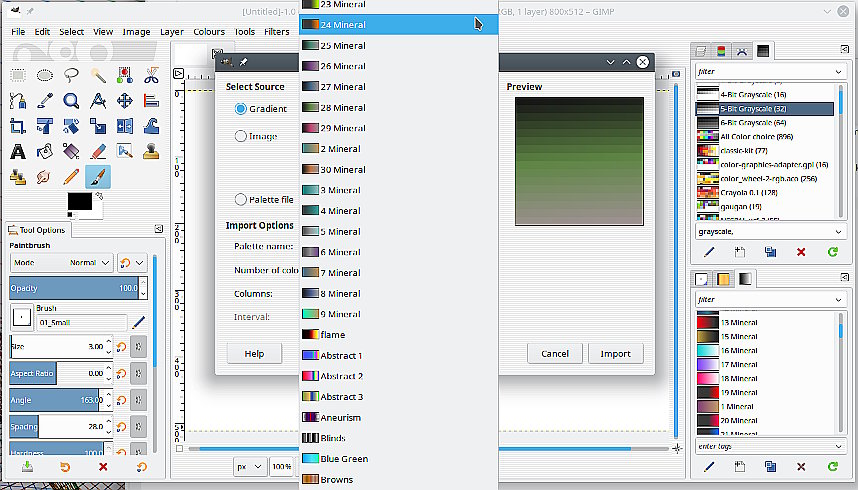Expand the grayscale tag dropdown
This screenshot has height=490, width=858.
click(x=838, y=232)
